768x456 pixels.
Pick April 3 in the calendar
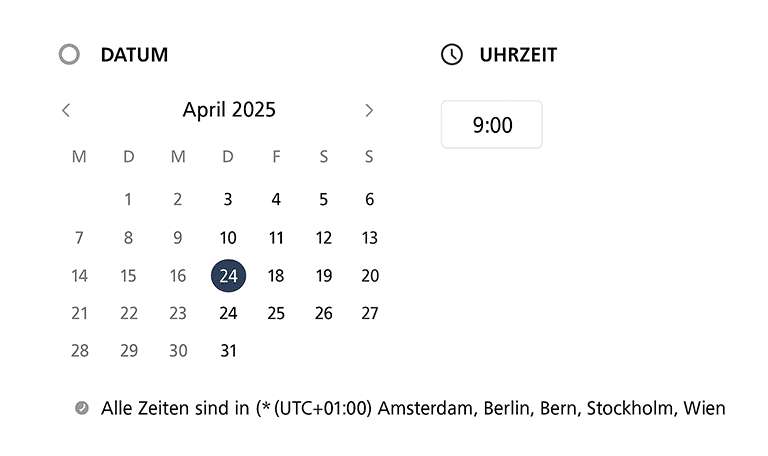coord(228,199)
